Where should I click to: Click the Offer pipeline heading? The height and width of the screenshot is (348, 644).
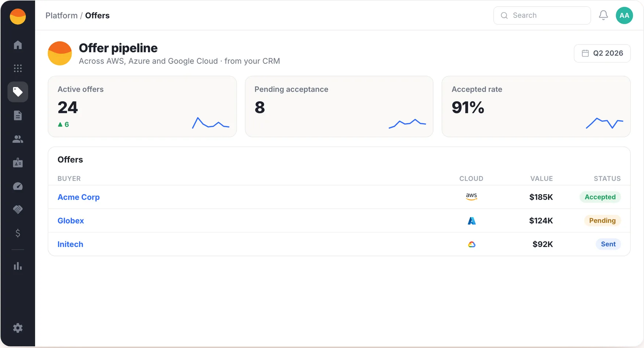coord(118,48)
